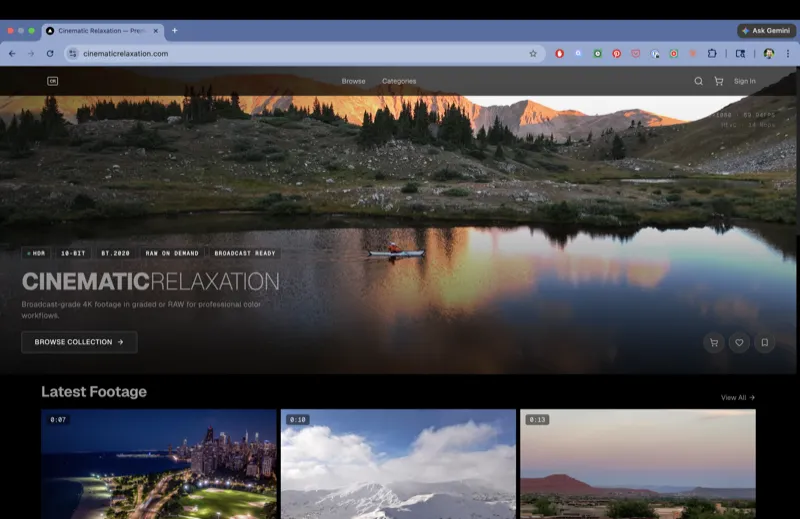Image resolution: width=800 pixels, height=519 pixels.
Task: Go forward to the next page
Action: click(31, 54)
